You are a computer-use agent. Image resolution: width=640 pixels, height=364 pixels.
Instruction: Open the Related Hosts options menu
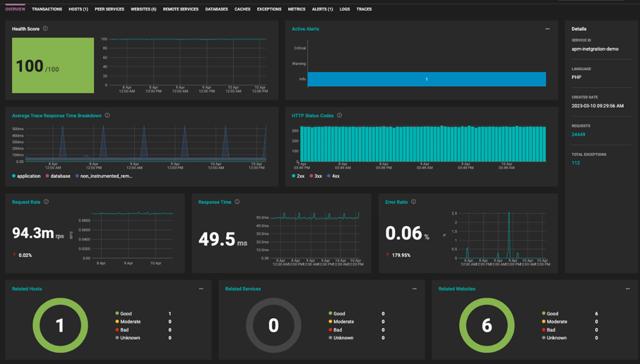(201, 288)
